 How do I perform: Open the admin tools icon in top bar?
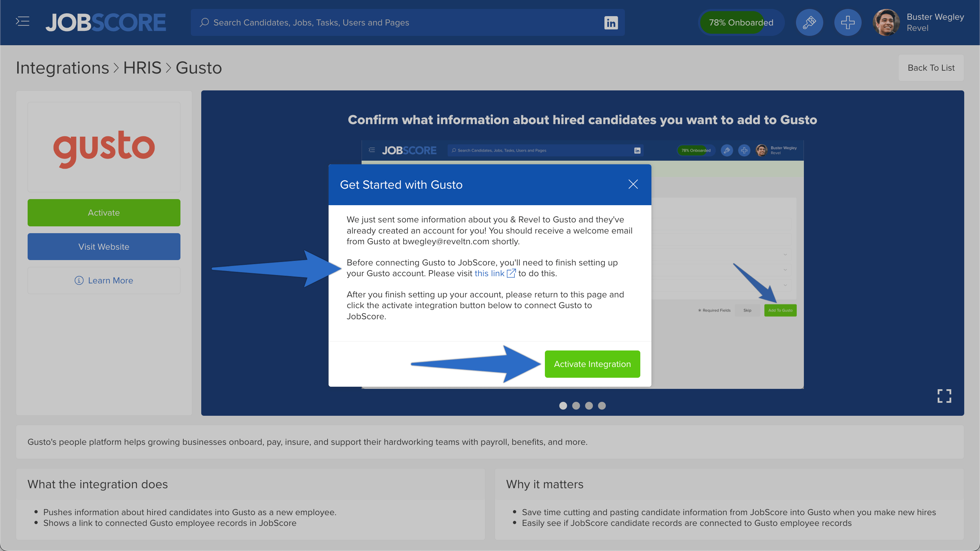click(809, 23)
